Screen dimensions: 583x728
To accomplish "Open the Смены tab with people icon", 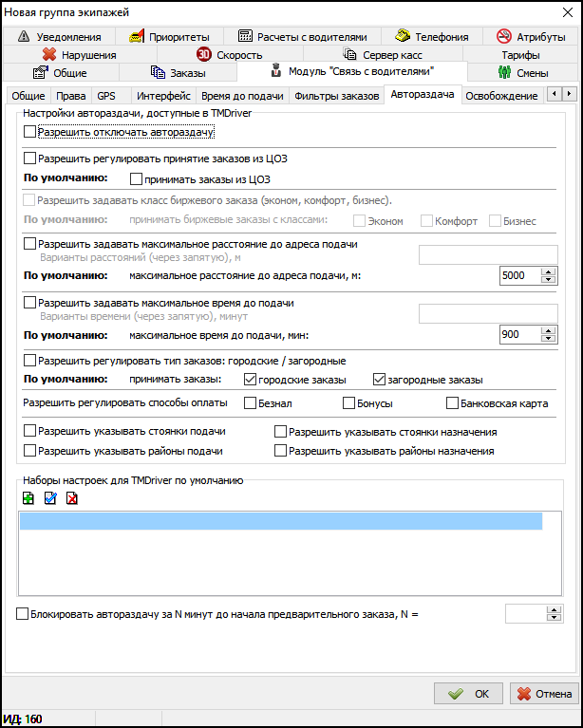I will click(x=523, y=73).
